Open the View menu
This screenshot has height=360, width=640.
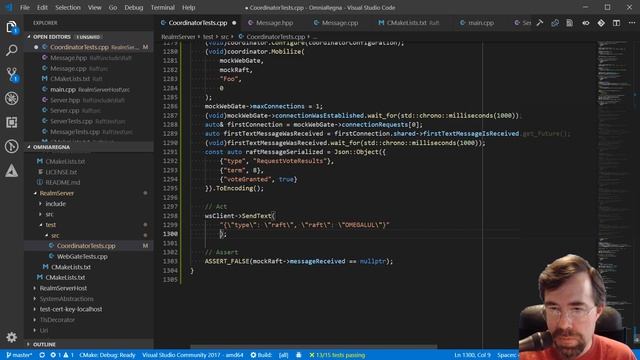pos(95,7)
